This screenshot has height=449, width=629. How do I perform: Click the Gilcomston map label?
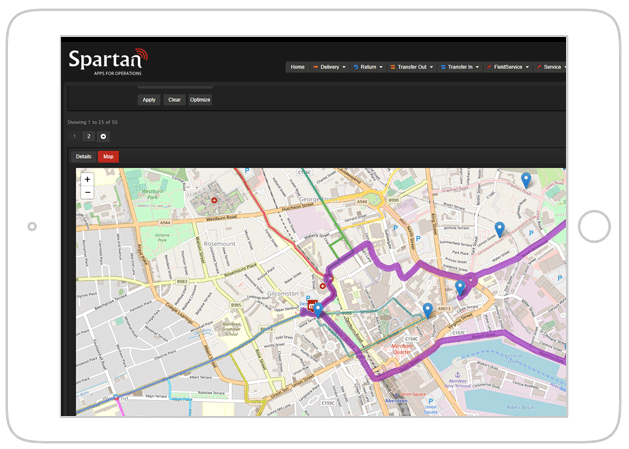[283, 294]
